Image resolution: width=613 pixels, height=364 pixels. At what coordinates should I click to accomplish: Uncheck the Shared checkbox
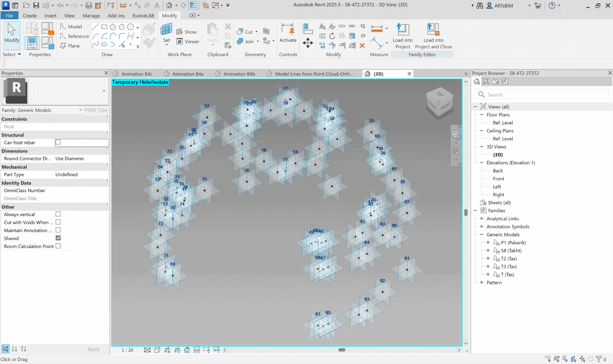(58, 238)
